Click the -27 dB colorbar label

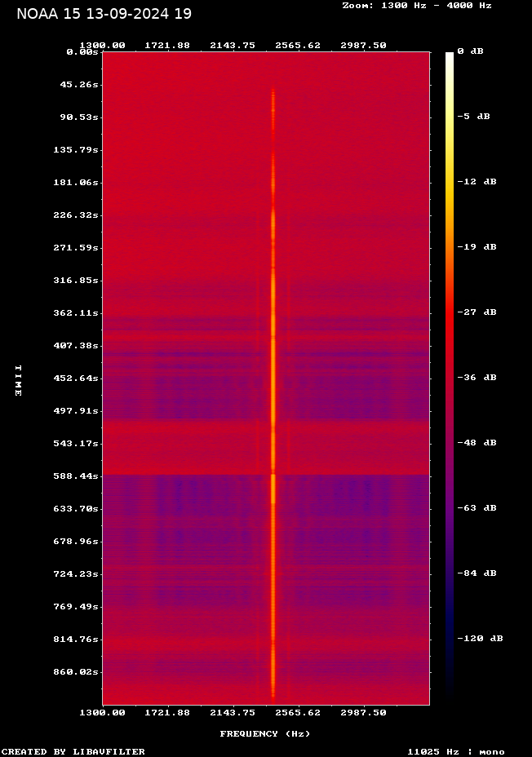(477, 312)
